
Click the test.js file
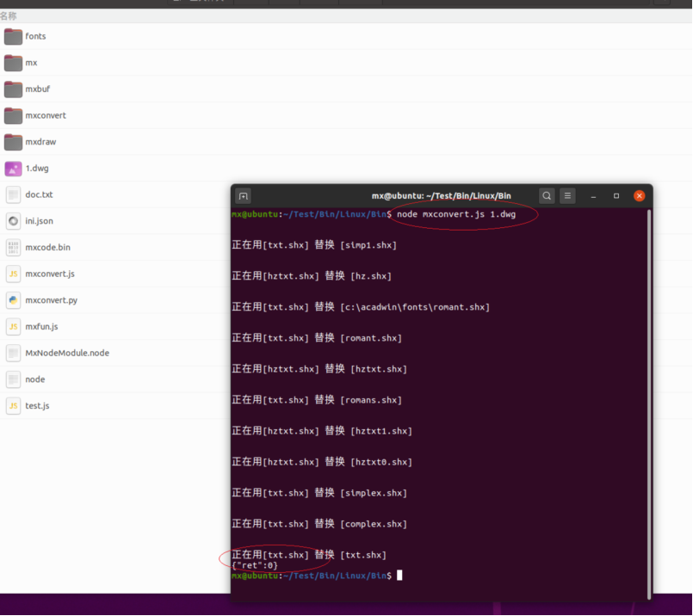(x=37, y=406)
